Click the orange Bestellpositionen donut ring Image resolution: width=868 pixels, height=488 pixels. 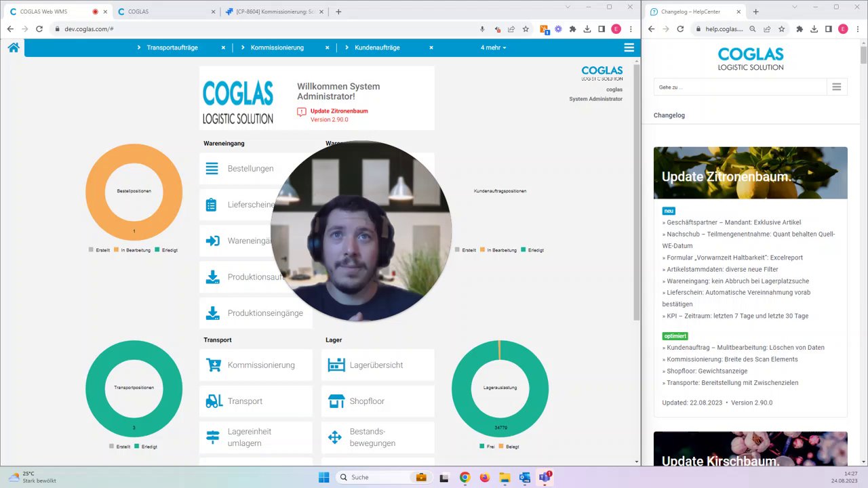pos(95,192)
